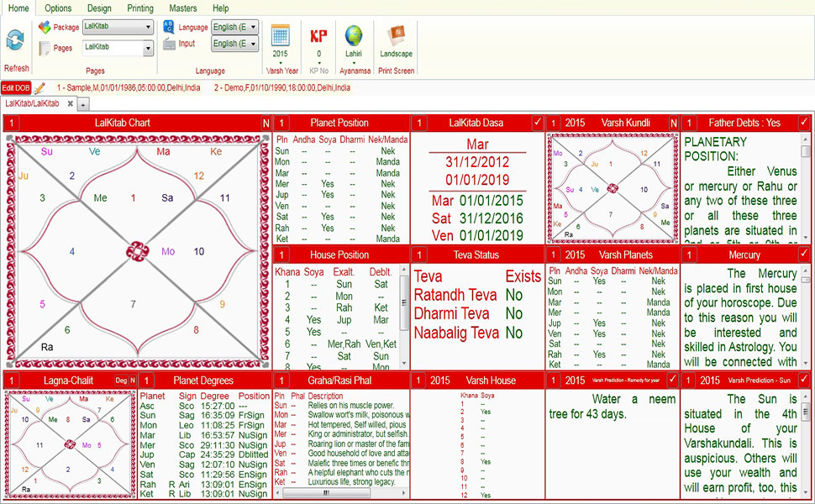Click Naabalig Teva text
The width and height of the screenshot is (815, 504).
(456, 333)
